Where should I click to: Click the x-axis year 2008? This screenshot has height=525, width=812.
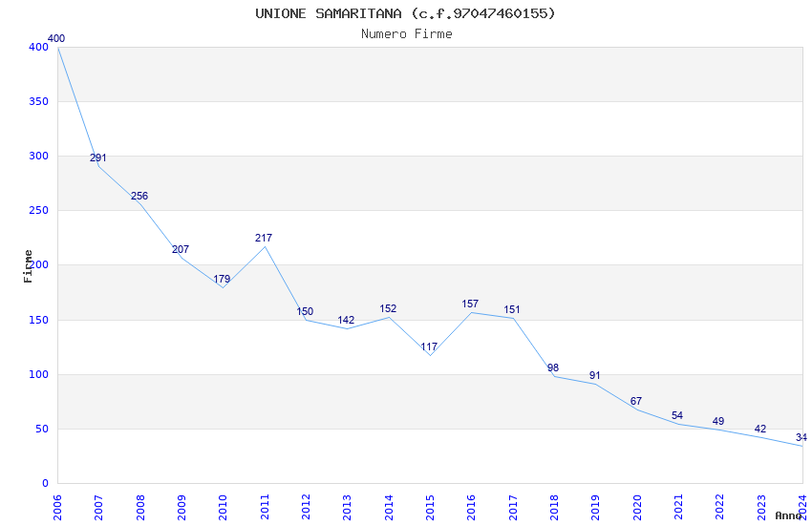tap(139, 507)
